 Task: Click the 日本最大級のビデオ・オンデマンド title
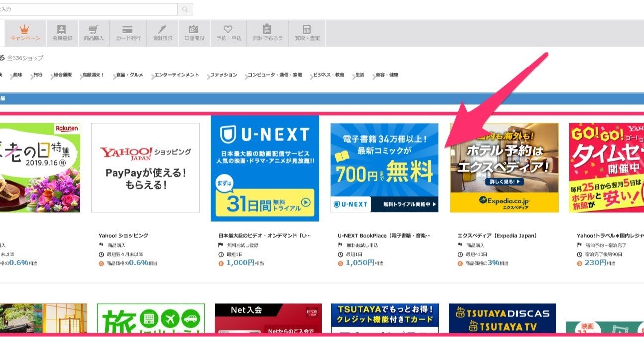[x=264, y=236]
